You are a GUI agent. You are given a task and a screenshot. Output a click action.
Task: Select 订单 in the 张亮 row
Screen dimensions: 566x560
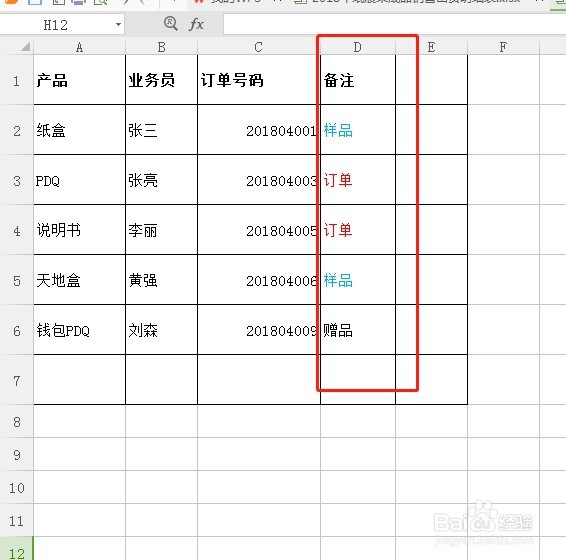coord(358,180)
